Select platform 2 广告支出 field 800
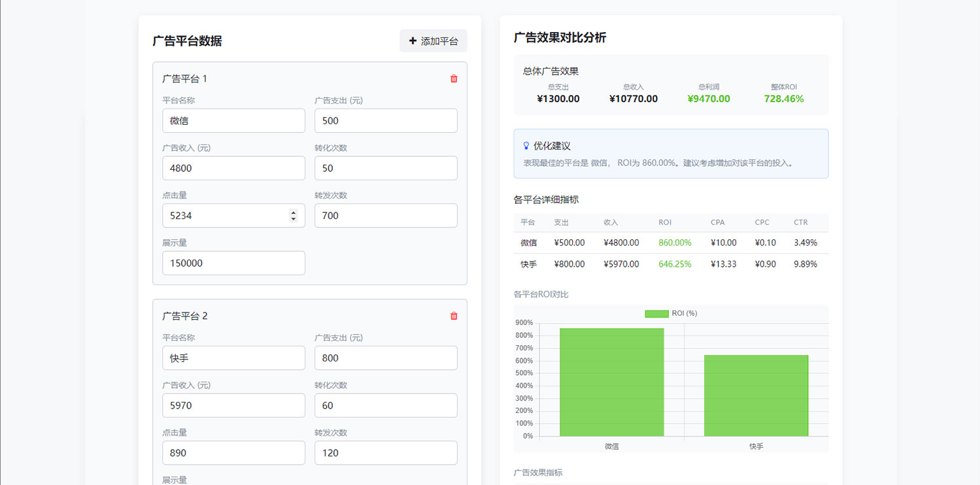Viewport: 980px width, 485px height. pyautogui.click(x=386, y=358)
